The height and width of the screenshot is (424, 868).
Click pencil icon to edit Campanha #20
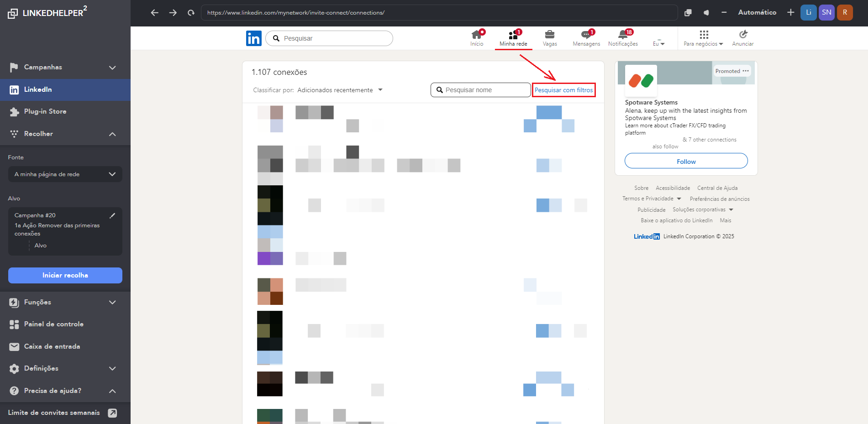(112, 215)
